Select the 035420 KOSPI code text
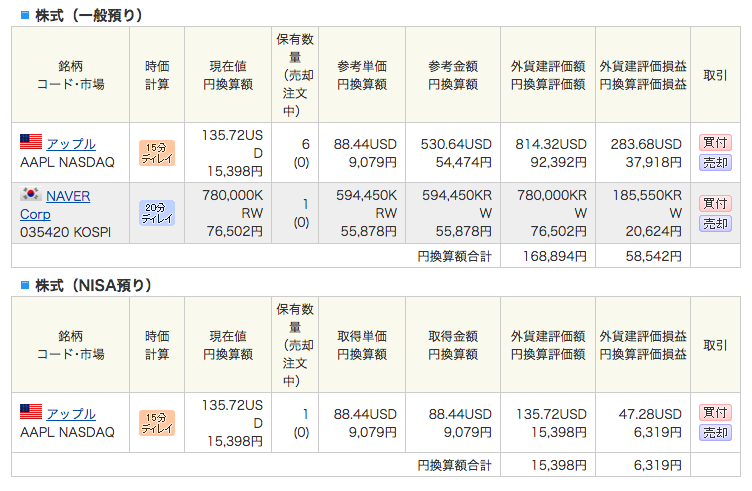The image size is (752, 491). click(65, 232)
